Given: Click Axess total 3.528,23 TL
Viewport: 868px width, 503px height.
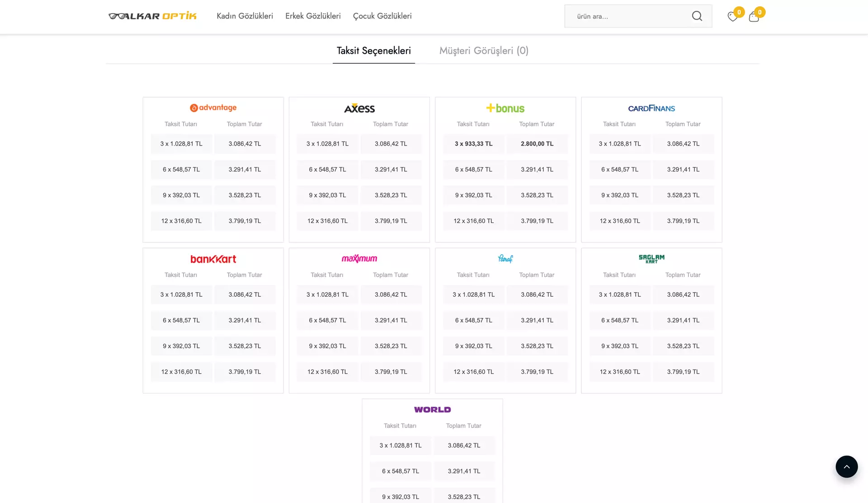Looking at the screenshot, I should point(391,195).
